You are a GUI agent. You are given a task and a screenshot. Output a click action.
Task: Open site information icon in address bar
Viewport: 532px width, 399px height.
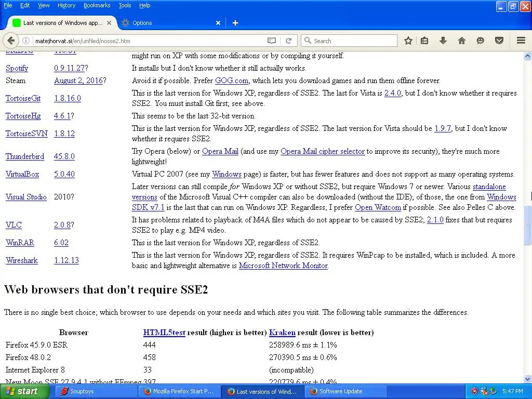click(x=26, y=41)
